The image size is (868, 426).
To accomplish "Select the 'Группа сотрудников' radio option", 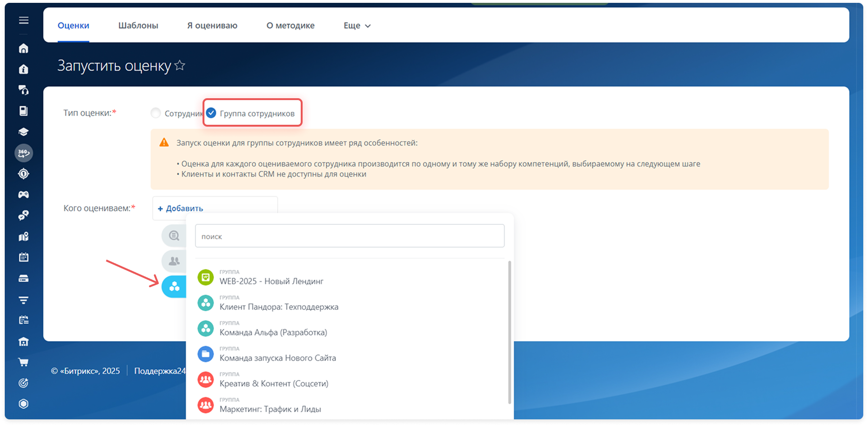I will click(211, 113).
